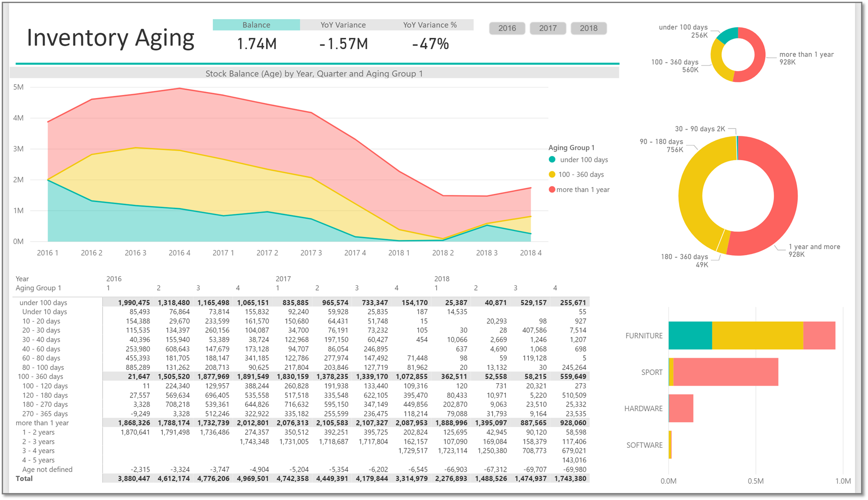Click the Stock Balance chart title
This screenshot has height=500, width=868.
point(315,74)
